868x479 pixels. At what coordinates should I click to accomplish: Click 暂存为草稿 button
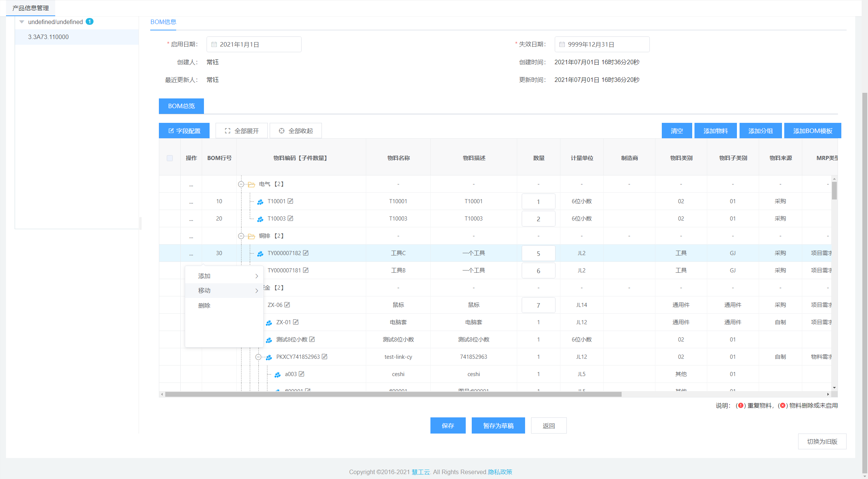(x=498, y=426)
